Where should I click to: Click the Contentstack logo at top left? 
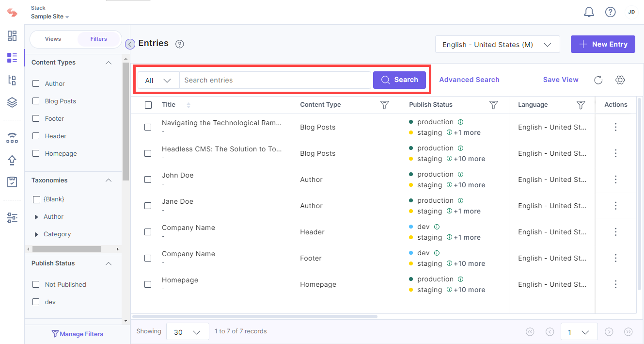(x=12, y=12)
